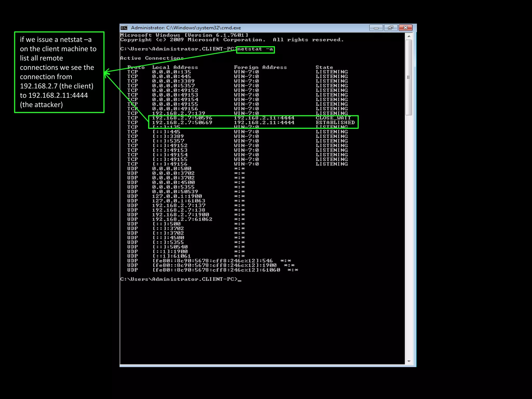Click UDP local address 0.0.0.0:4500

pos(173,183)
